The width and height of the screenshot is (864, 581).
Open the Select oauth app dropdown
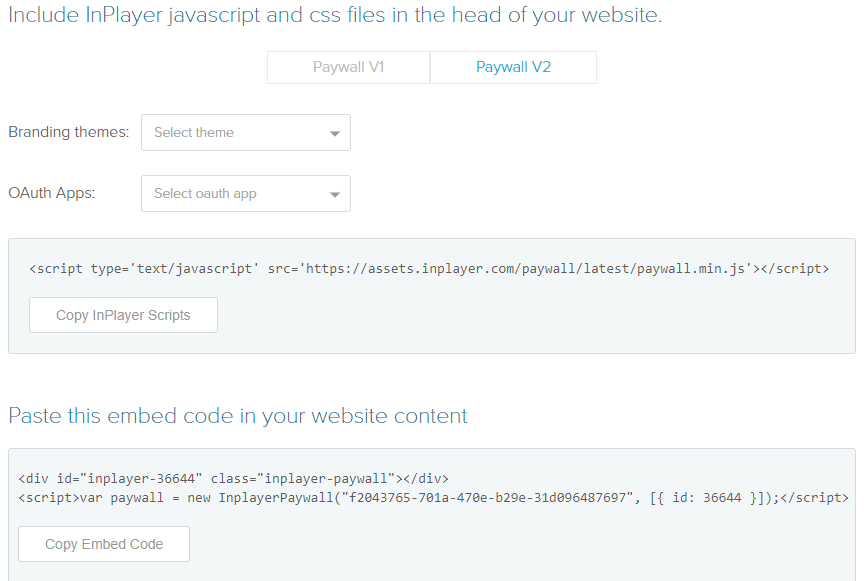click(246, 193)
